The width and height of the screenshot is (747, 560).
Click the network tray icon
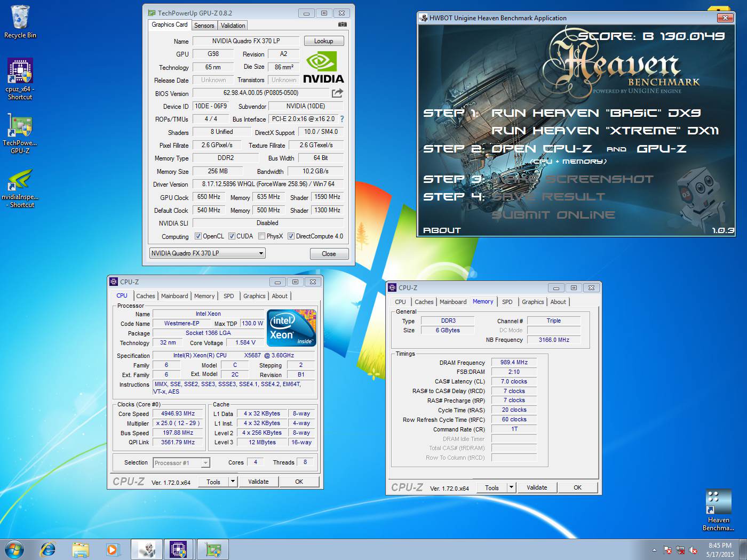pyautogui.click(x=680, y=550)
